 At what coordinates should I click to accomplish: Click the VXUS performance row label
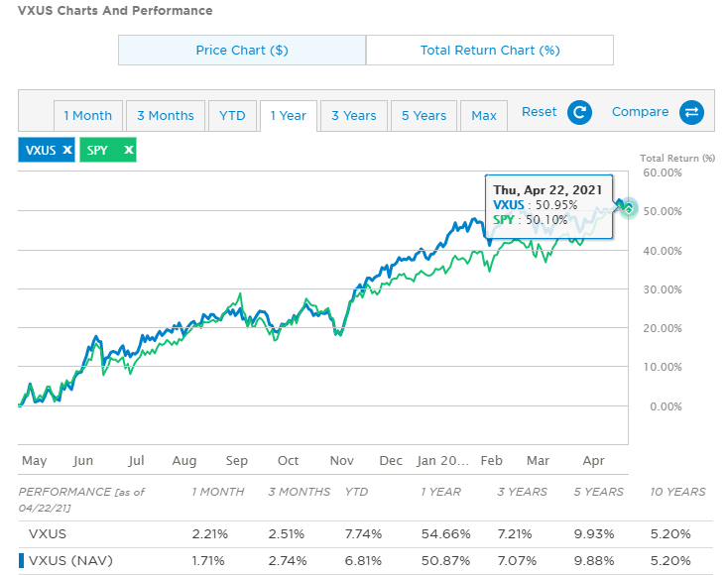(47, 534)
